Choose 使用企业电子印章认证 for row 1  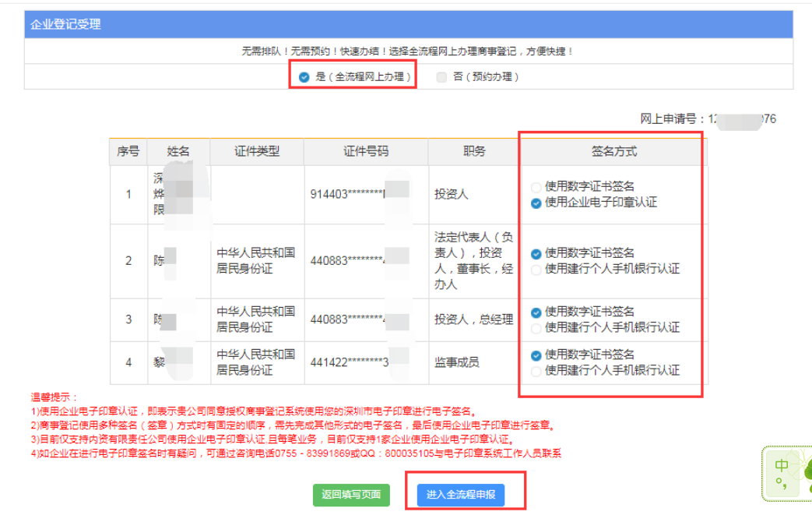click(536, 203)
